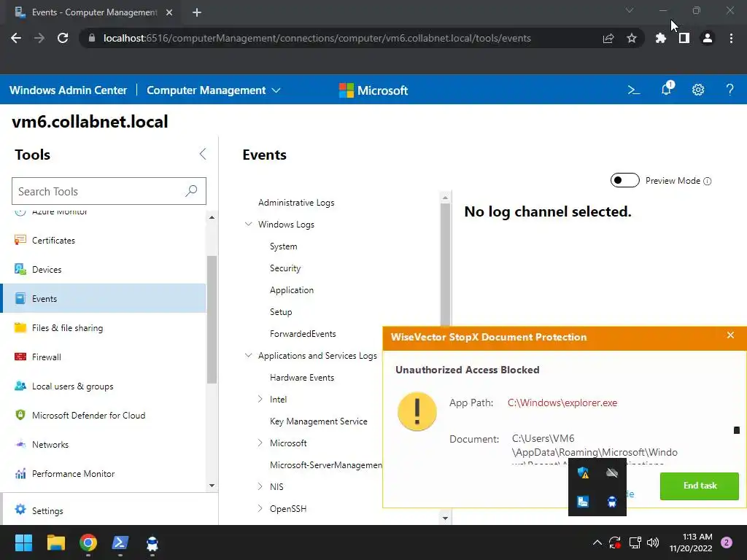Click the Devices tool icon
The height and width of the screenshot is (560, 747).
coord(20,269)
